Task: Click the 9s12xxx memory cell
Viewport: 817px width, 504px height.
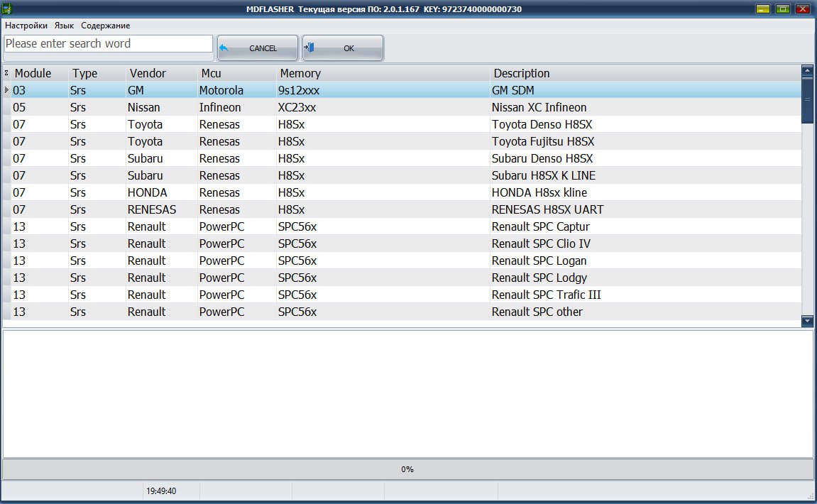Action: [383, 90]
